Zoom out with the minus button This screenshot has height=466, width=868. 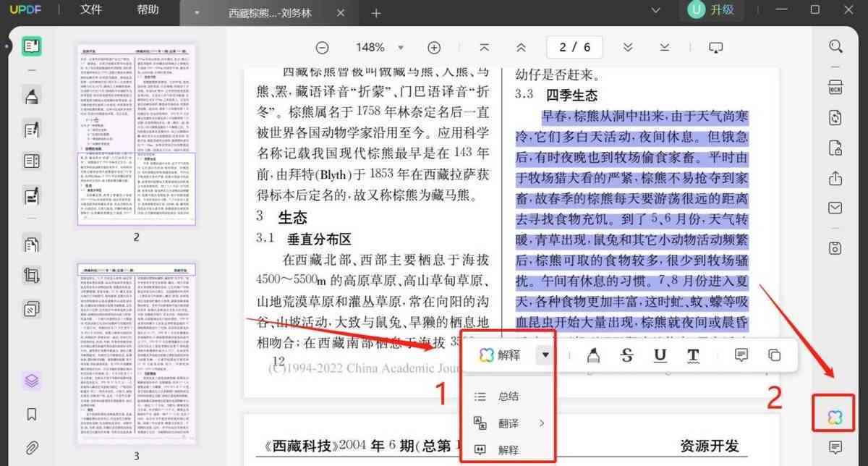click(x=322, y=47)
